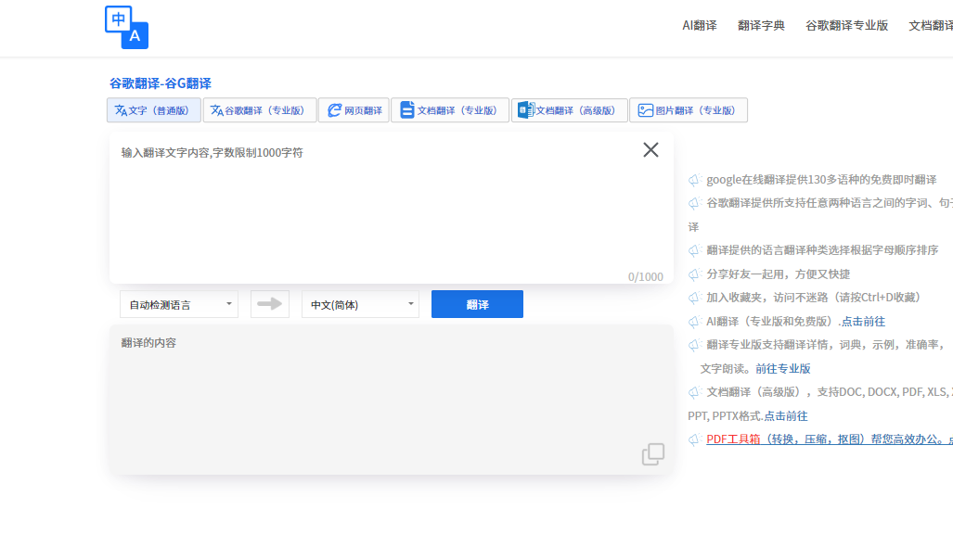Open AI翻译 in the top navigation
The image size is (953, 560).
tap(700, 26)
